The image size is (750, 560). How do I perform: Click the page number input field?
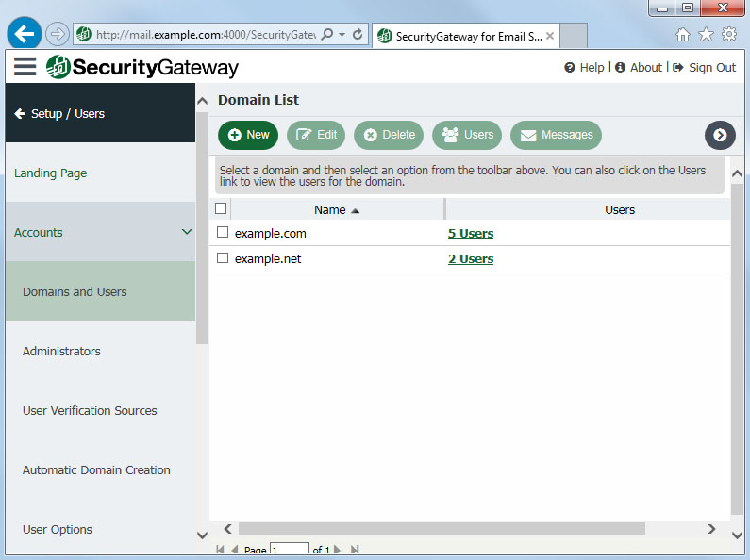[x=290, y=549]
